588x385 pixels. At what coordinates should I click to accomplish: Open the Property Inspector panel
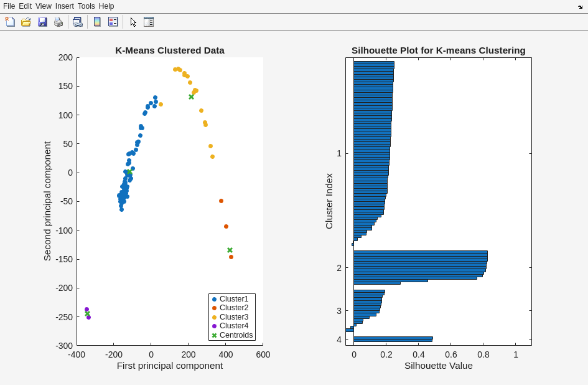(149, 22)
